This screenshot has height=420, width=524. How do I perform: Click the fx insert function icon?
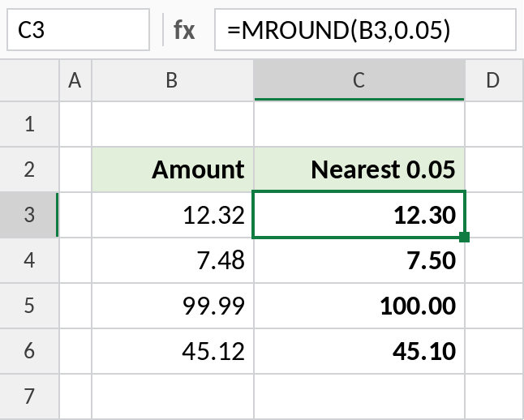click(184, 30)
